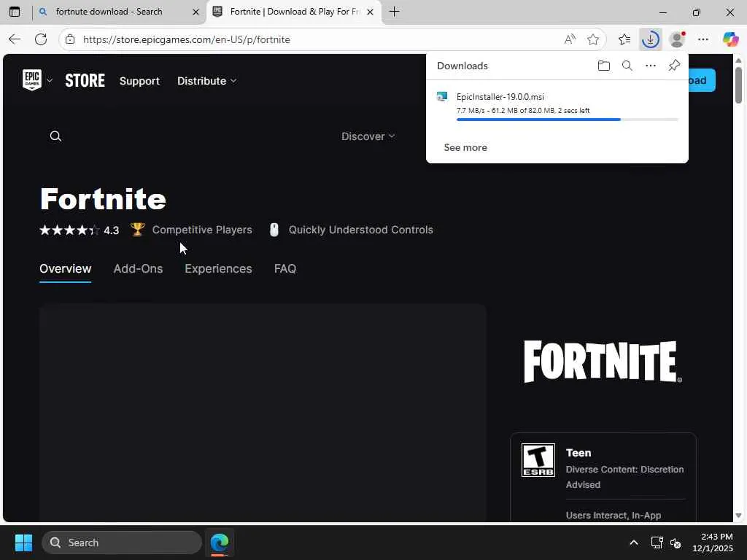The width and height of the screenshot is (747, 560).
Task: Toggle the Downloads toolbar button
Action: [650, 39]
